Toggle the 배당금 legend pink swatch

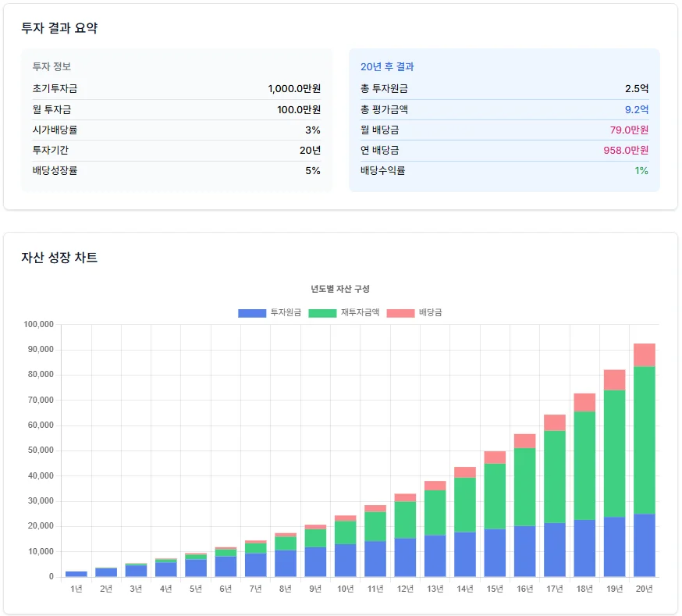(x=400, y=312)
